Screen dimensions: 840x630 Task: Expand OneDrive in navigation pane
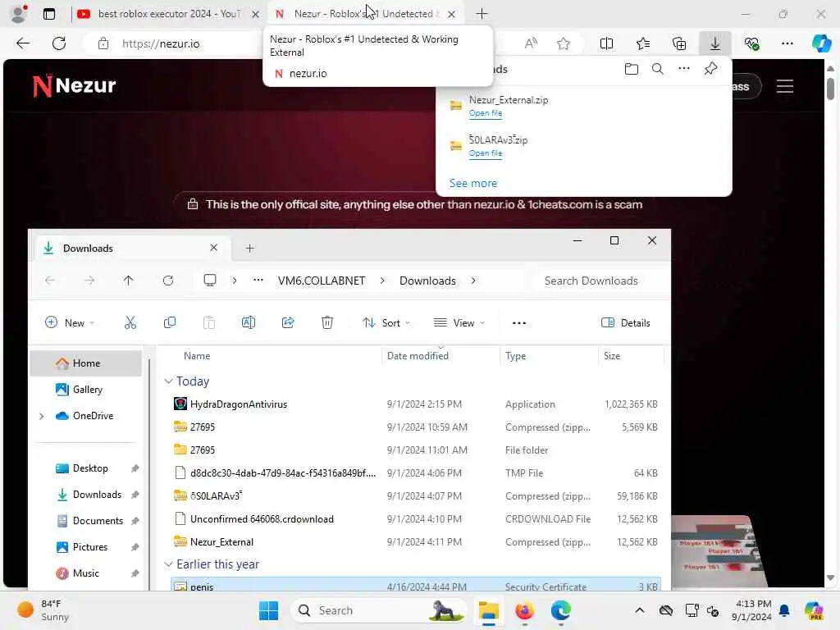41,416
